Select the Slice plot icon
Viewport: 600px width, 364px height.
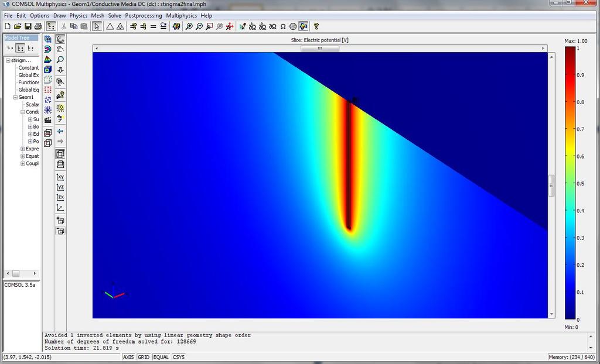click(x=48, y=39)
